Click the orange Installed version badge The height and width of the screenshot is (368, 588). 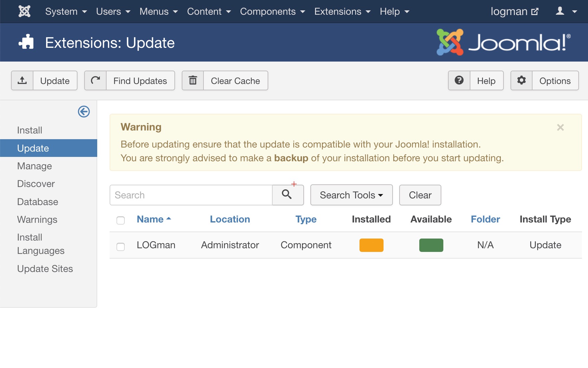point(371,245)
